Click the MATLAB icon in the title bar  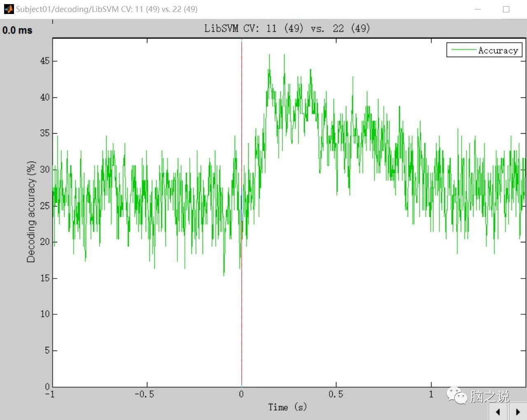pyautogui.click(x=8, y=9)
